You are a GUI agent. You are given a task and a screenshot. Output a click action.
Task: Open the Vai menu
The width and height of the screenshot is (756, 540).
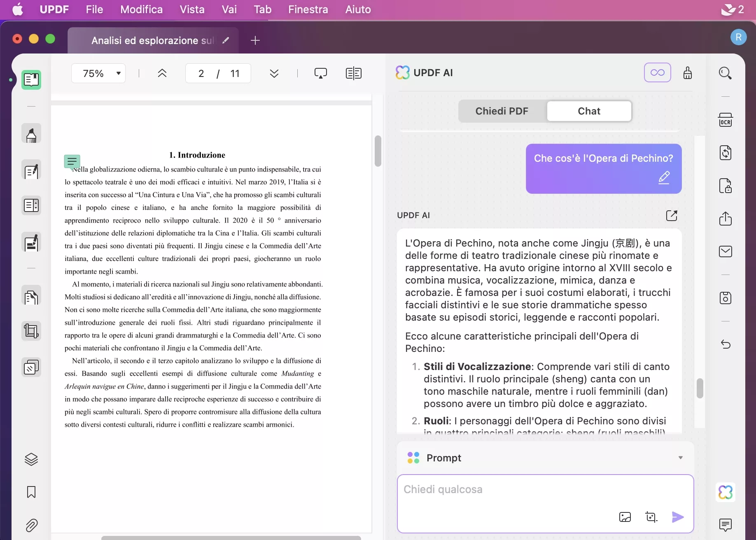pyautogui.click(x=229, y=9)
